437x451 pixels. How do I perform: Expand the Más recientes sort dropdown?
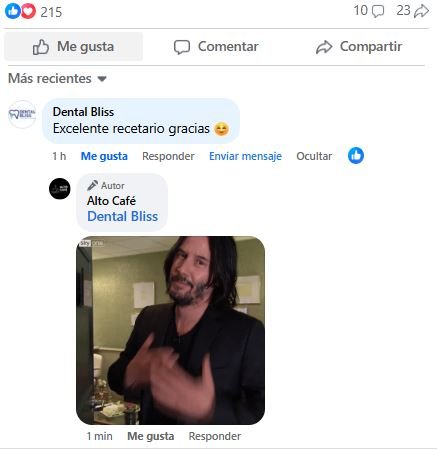(x=57, y=79)
